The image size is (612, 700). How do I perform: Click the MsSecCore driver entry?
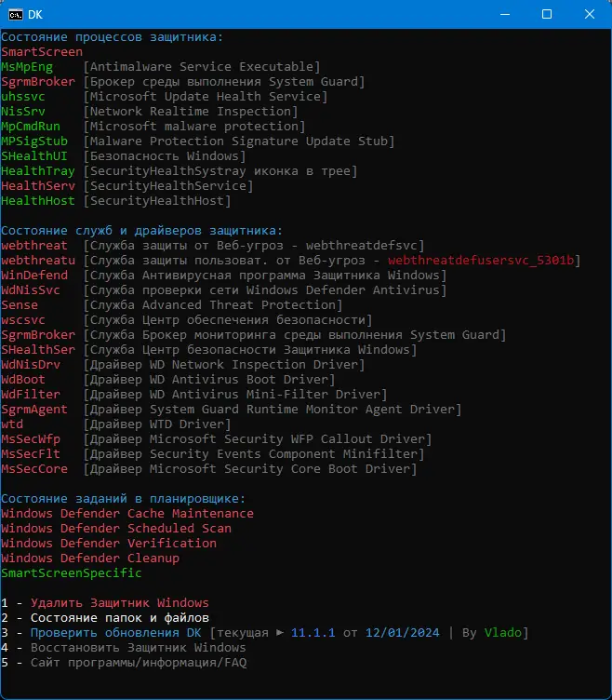(x=34, y=469)
